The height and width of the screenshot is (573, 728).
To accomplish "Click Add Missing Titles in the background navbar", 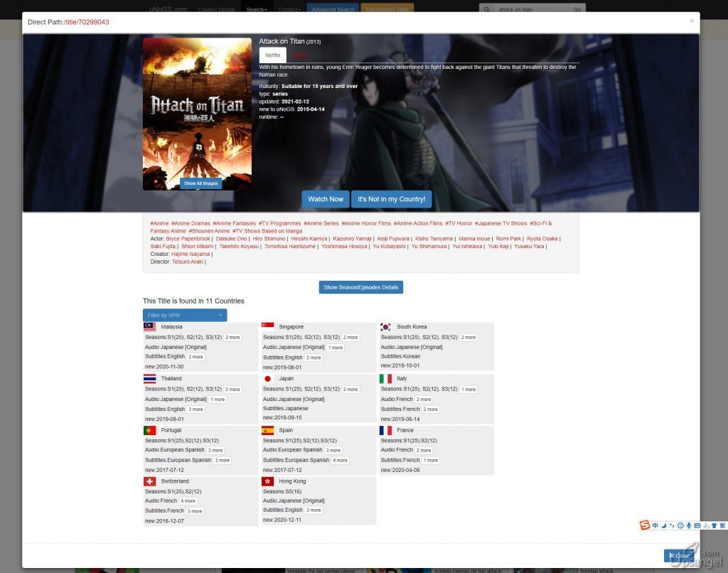I will pos(387,9).
